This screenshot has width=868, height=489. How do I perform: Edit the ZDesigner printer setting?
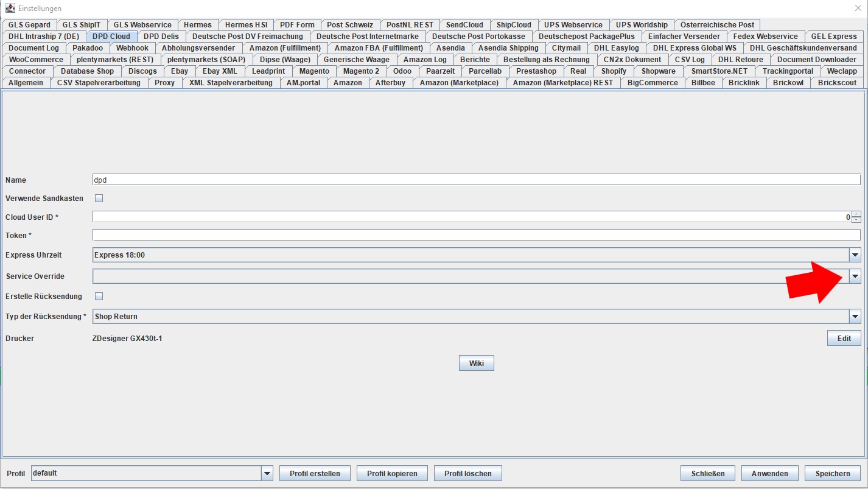pyautogui.click(x=844, y=339)
